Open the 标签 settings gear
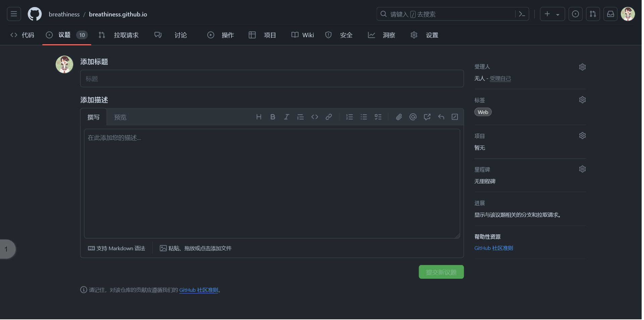This screenshot has height=320, width=644. pyautogui.click(x=582, y=100)
